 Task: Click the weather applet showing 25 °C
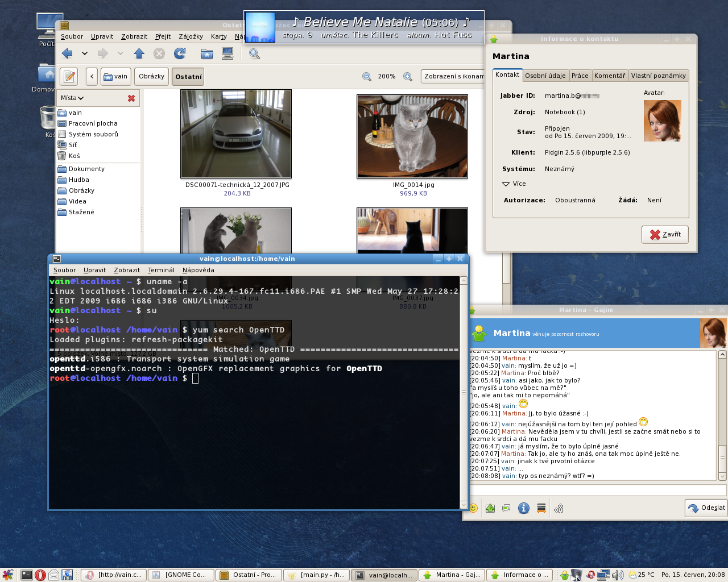pyautogui.click(x=642, y=575)
